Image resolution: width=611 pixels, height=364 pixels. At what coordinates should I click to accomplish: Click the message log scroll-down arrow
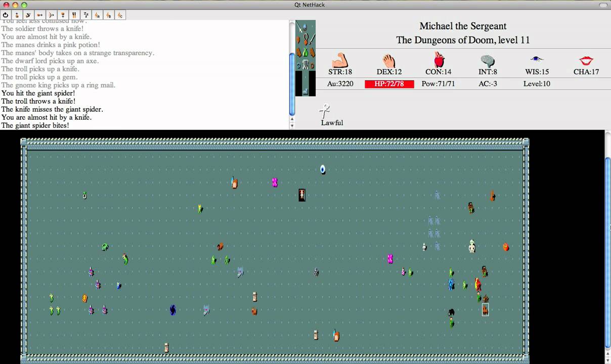click(x=292, y=126)
